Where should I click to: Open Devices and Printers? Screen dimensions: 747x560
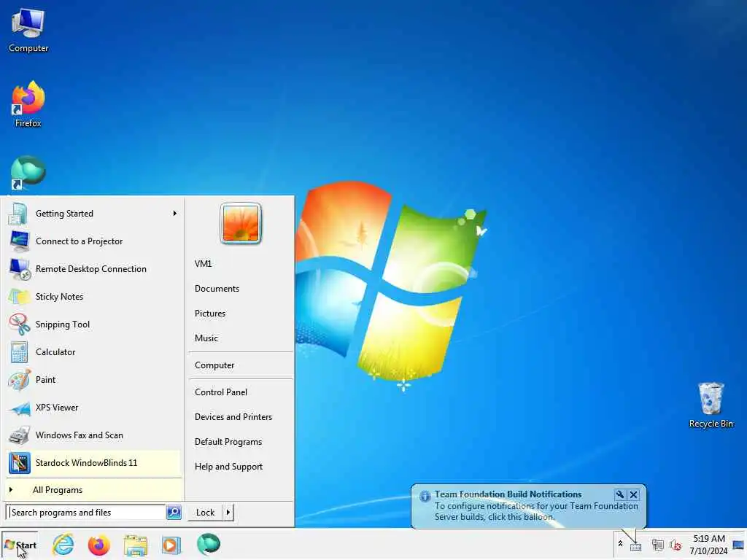point(233,416)
